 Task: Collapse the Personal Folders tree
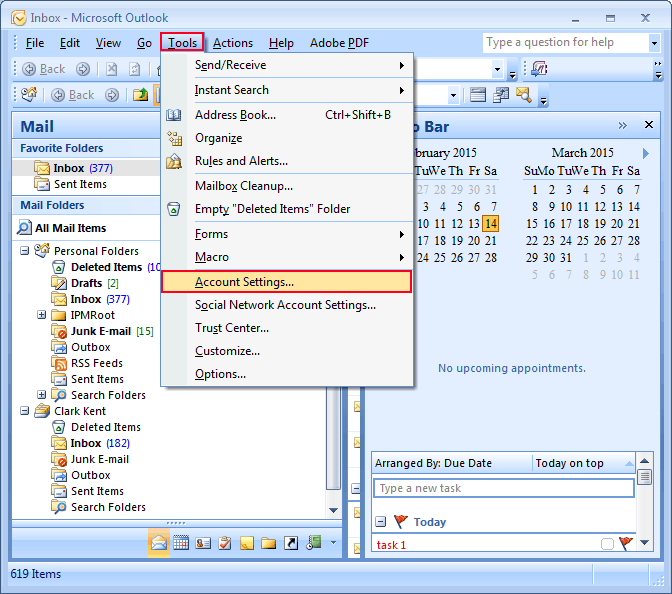[x=25, y=250]
